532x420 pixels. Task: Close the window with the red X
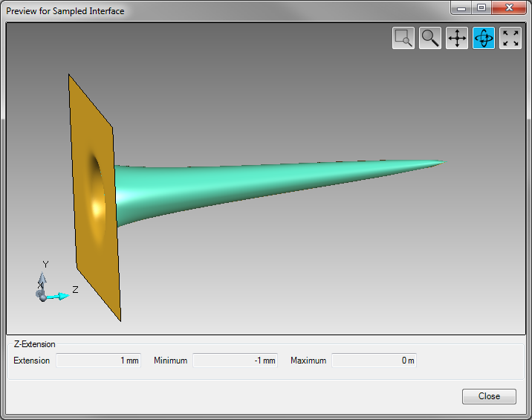coord(509,8)
